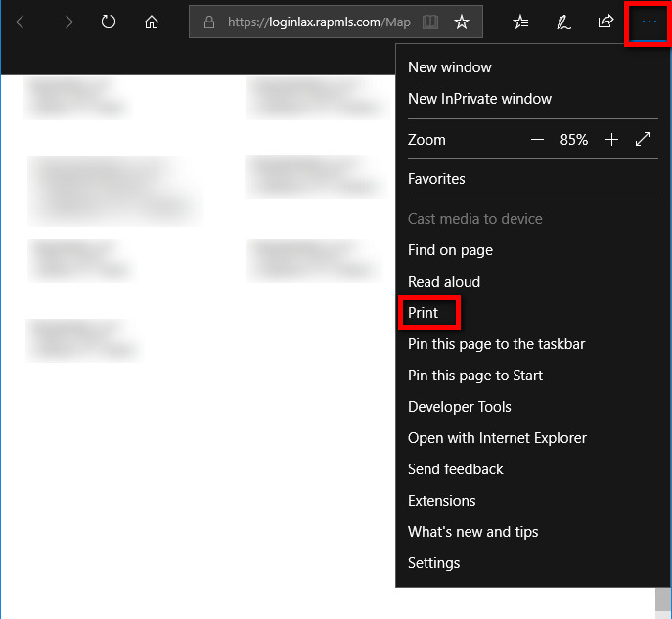Image resolution: width=672 pixels, height=619 pixels.
Task: Open the Favorites hub icon
Action: click(x=521, y=22)
